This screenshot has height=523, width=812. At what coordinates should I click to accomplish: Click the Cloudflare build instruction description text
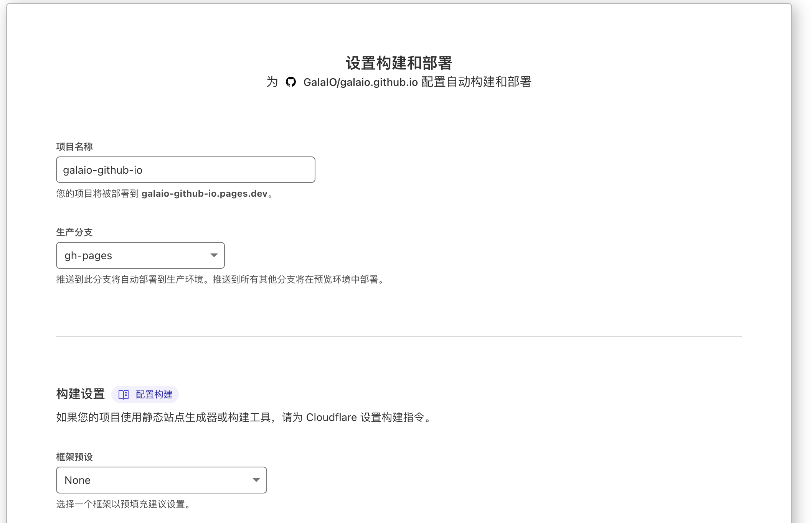point(244,417)
